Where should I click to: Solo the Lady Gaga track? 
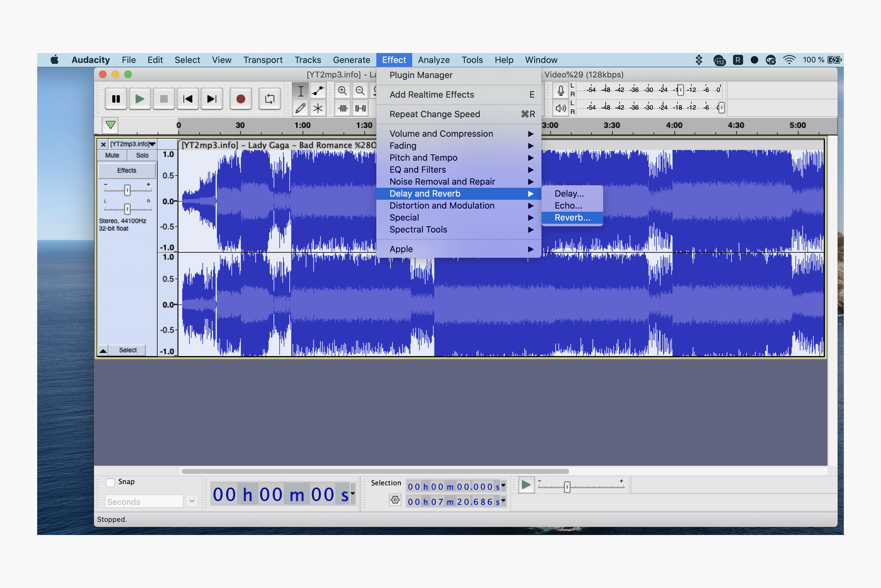click(142, 155)
